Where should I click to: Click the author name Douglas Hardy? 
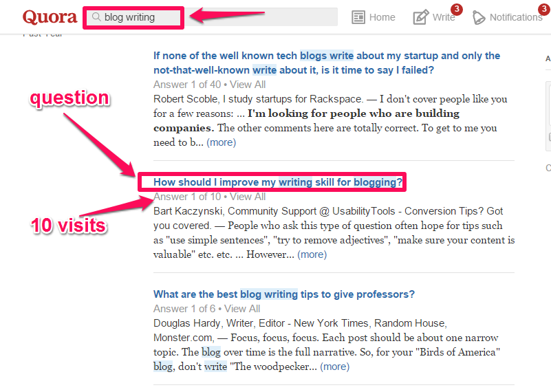click(x=187, y=323)
